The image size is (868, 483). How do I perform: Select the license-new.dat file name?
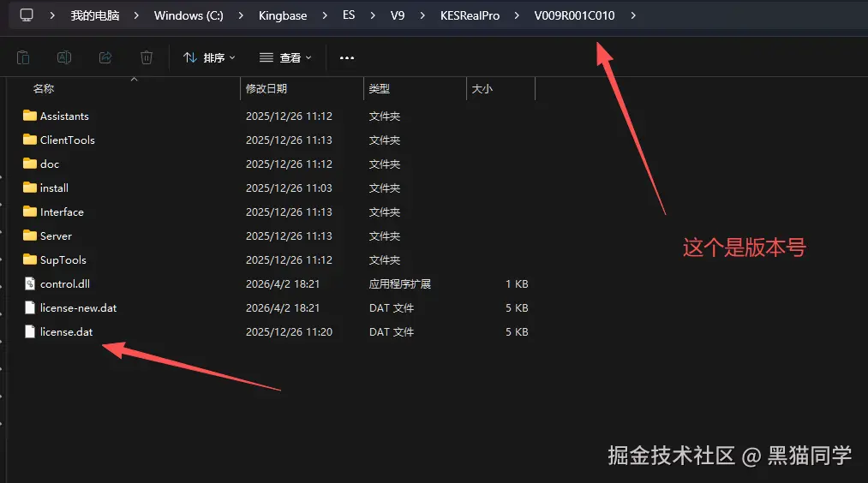click(78, 307)
